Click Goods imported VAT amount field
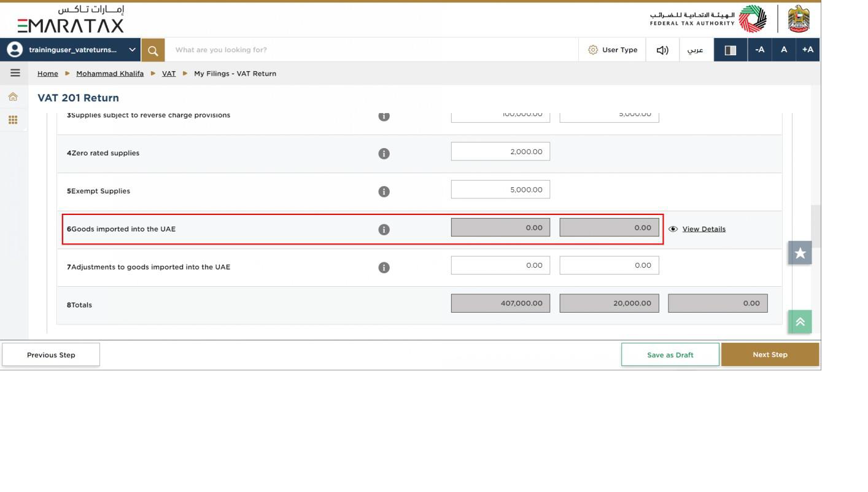 (x=609, y=228)
